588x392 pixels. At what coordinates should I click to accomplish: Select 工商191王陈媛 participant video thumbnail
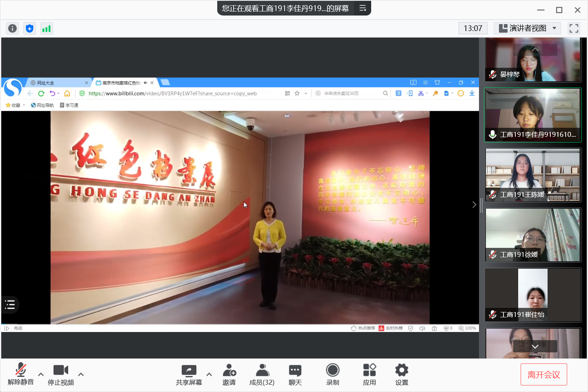(533, 175)
